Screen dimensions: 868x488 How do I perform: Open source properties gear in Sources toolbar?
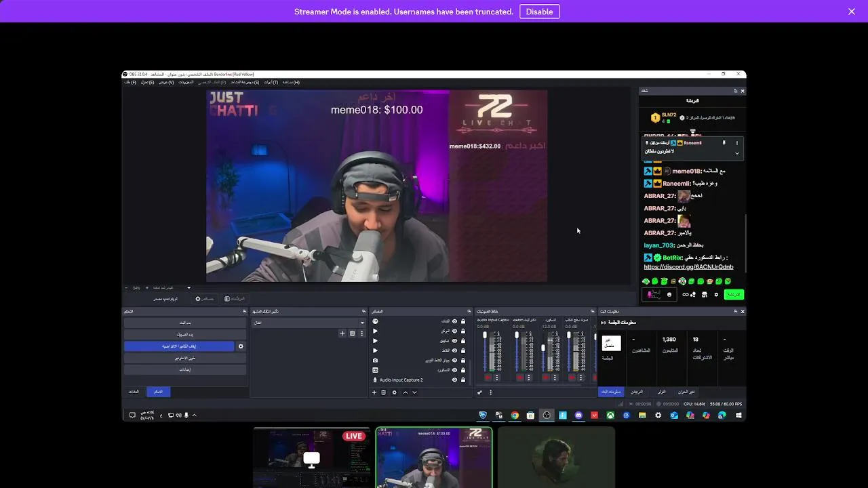click(x=395, y=392)
